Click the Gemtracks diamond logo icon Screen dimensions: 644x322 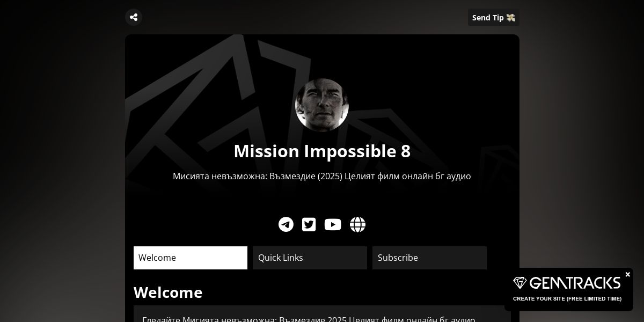520,283
